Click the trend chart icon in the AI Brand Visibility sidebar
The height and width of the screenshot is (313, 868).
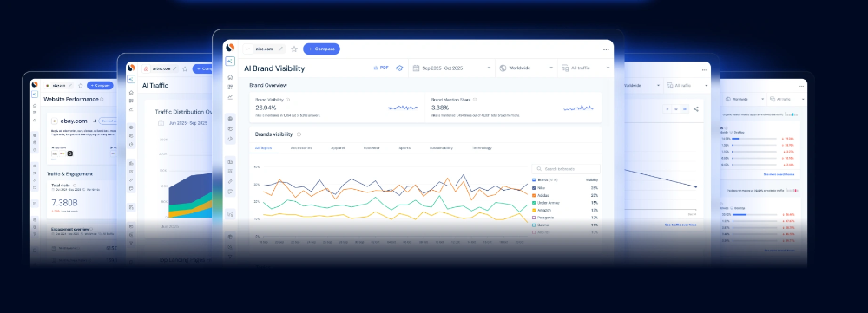[230, 97]
